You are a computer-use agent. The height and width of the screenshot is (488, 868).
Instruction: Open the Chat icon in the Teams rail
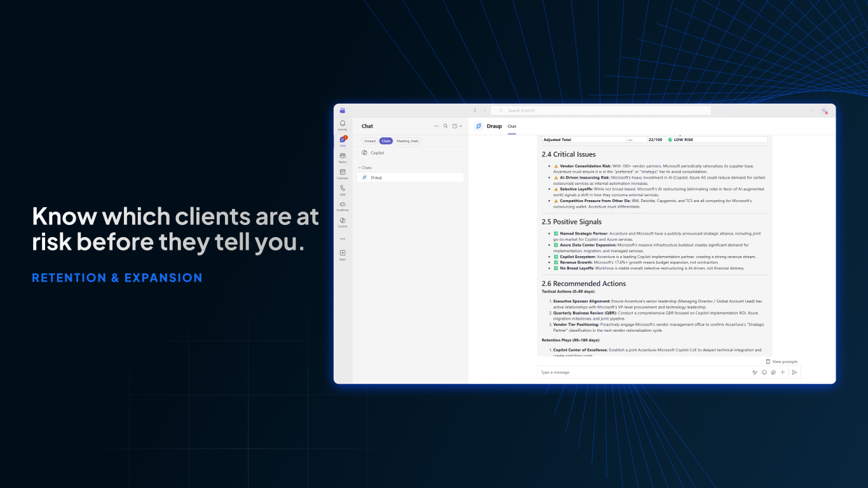(342, 140)
